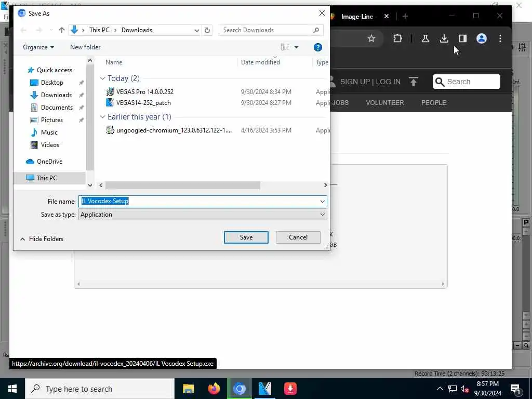Viewport: 532px width, 399px height.
Task: Select OneDrive in navigation pane
Action: point(49,162)
